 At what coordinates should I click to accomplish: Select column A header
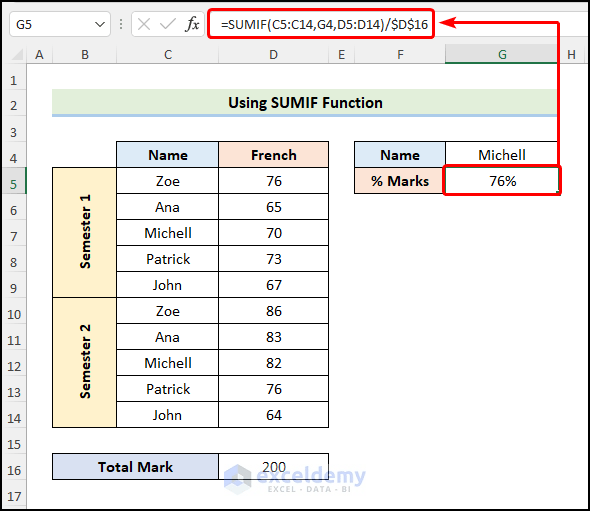(x=40, y=55)
